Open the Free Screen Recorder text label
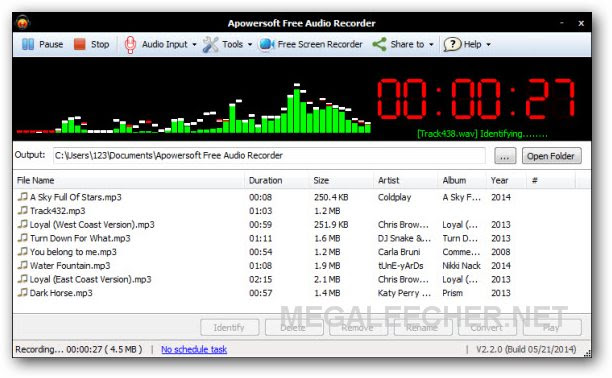 click(x=320, y=44)
